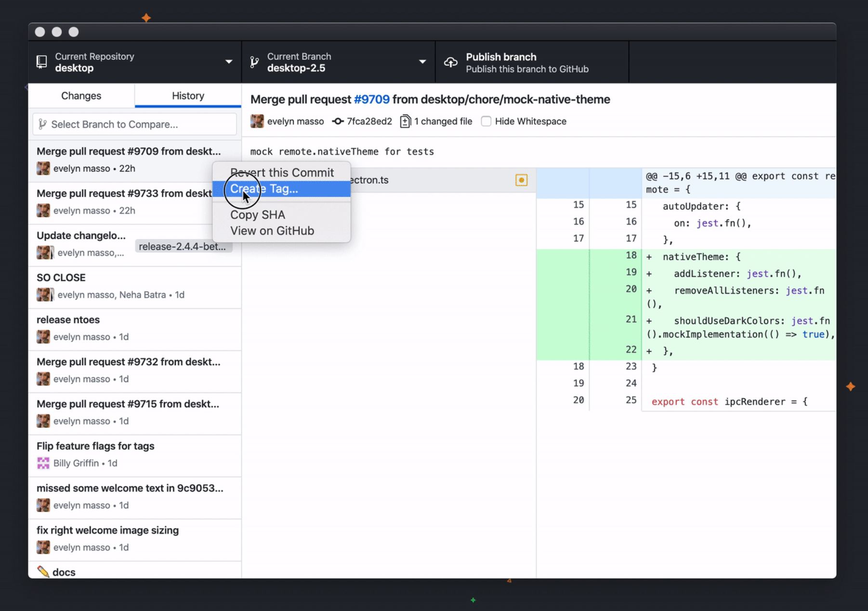Click the branch icon inside the compare field

point(43,124)
